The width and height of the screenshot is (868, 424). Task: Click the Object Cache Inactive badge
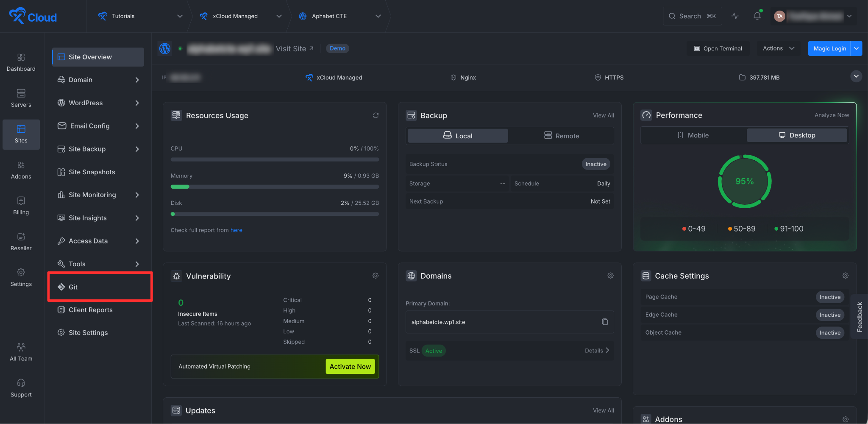(830, 333)
